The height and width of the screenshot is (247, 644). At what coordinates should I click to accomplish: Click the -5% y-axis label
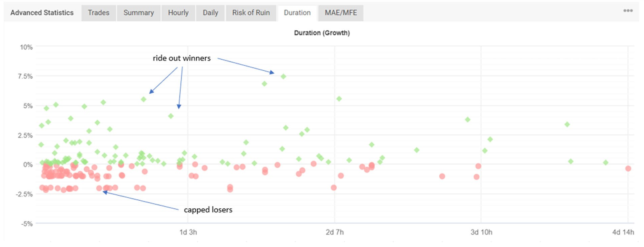point(26,223)
